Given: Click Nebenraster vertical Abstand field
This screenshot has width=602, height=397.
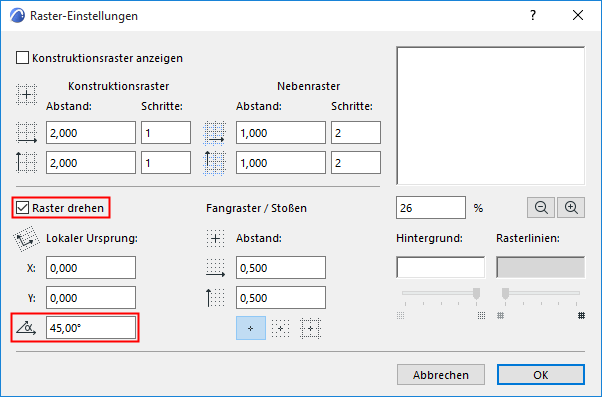Looking at the screenshot, I should (281, 162).
